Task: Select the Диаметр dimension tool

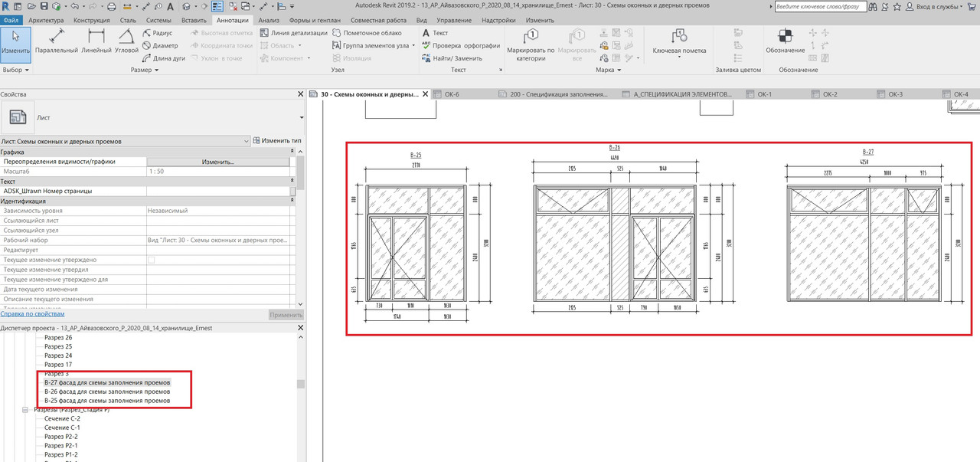Action: coord(160,45)
